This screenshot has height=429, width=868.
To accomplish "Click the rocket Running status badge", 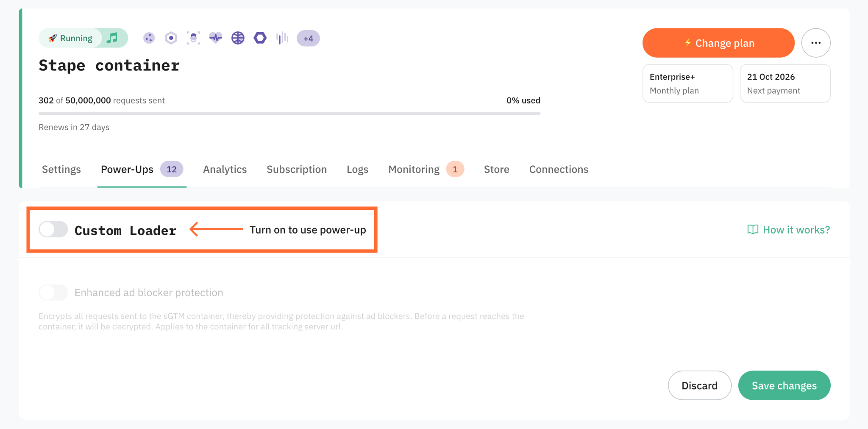I will tap(70, 38).
